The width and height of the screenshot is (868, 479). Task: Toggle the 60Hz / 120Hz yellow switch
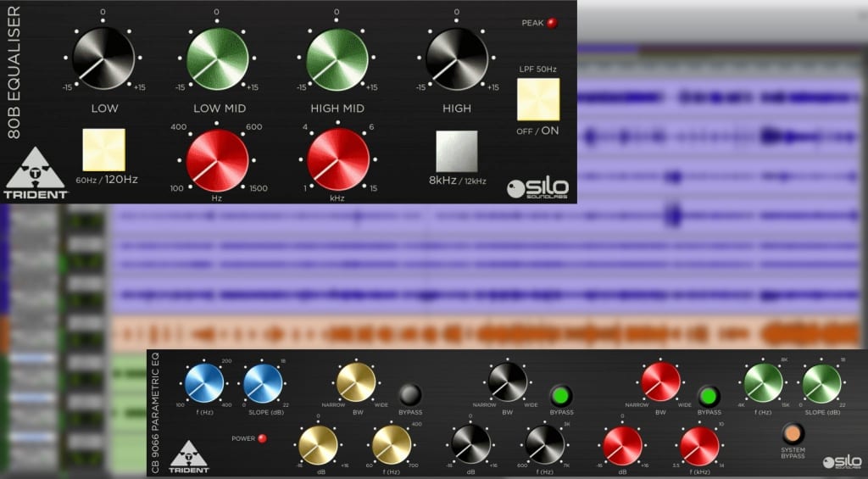tap(104, 150)
